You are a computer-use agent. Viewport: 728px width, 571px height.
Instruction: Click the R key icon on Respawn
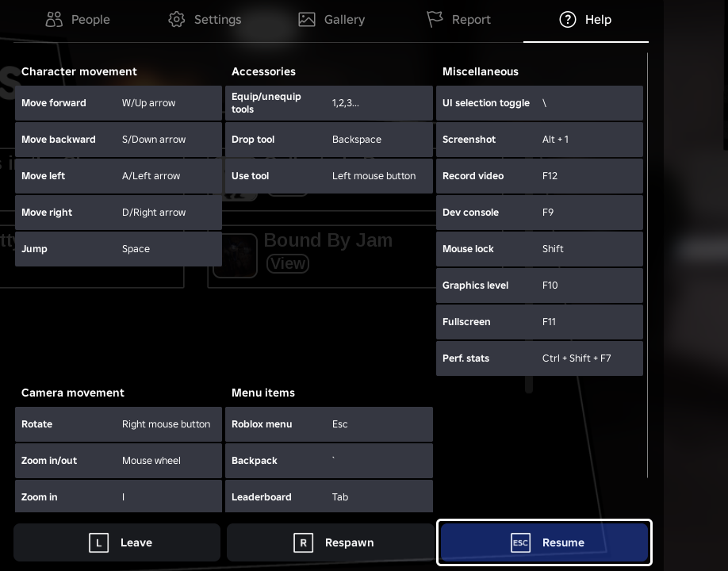[x=303, y=542]
